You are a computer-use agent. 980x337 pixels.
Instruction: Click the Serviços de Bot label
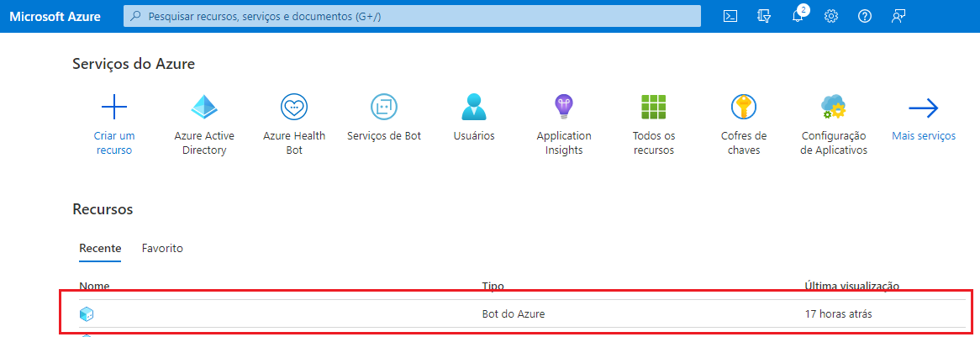(x=384, y=135)
